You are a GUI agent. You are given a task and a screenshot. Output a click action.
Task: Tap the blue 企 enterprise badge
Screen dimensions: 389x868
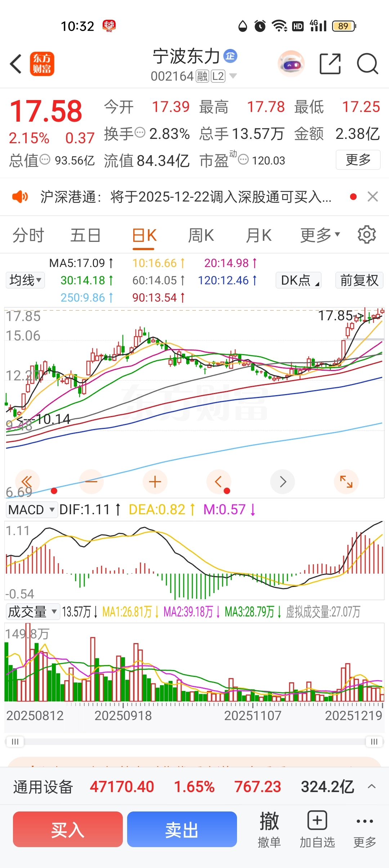coord(231,56)
